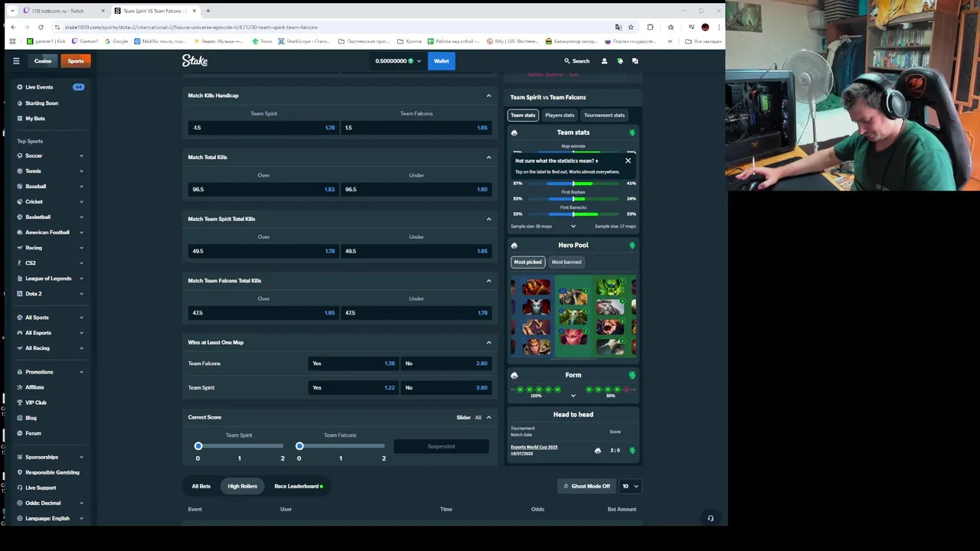Click the Dota 2 icon in sidebar
This screenshot has height=551, width=980.
click(x=20, y=294)
